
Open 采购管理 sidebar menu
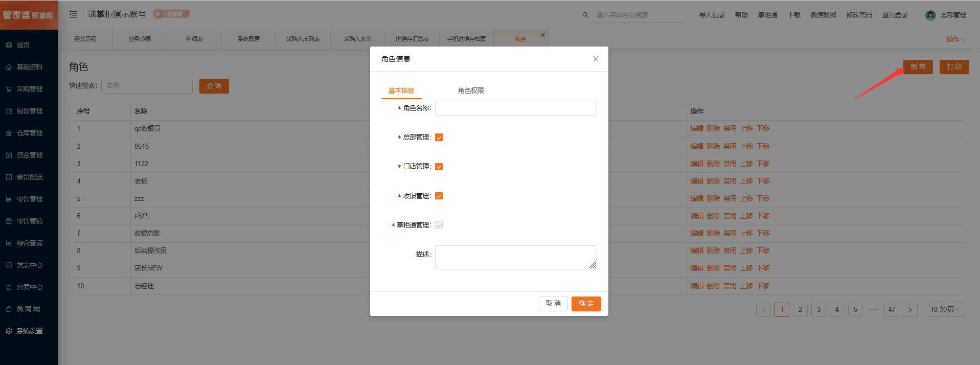[29, 89]
